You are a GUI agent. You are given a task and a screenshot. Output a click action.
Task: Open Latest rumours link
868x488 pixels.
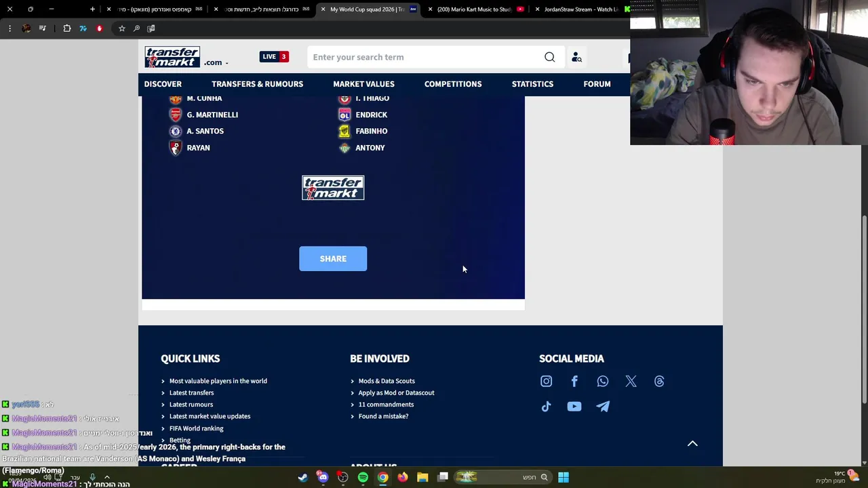pyautogui.click(x=191, y=405)
